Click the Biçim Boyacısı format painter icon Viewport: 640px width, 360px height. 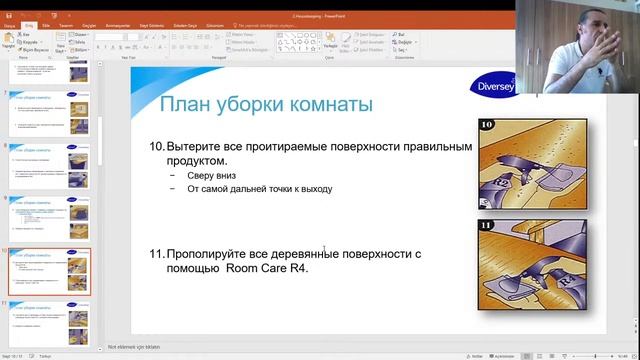pos(20,50)
